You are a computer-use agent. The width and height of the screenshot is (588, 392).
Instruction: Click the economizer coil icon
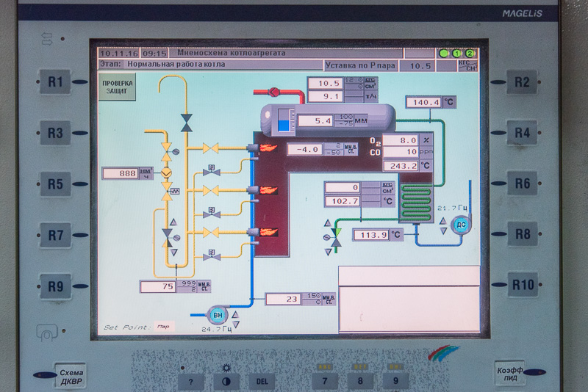(416, 203)
